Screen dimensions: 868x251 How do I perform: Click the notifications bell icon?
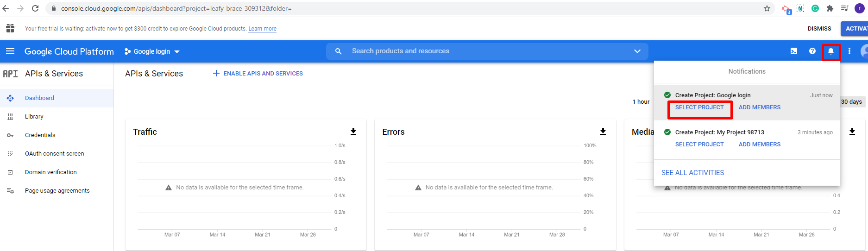coord(831,51)
